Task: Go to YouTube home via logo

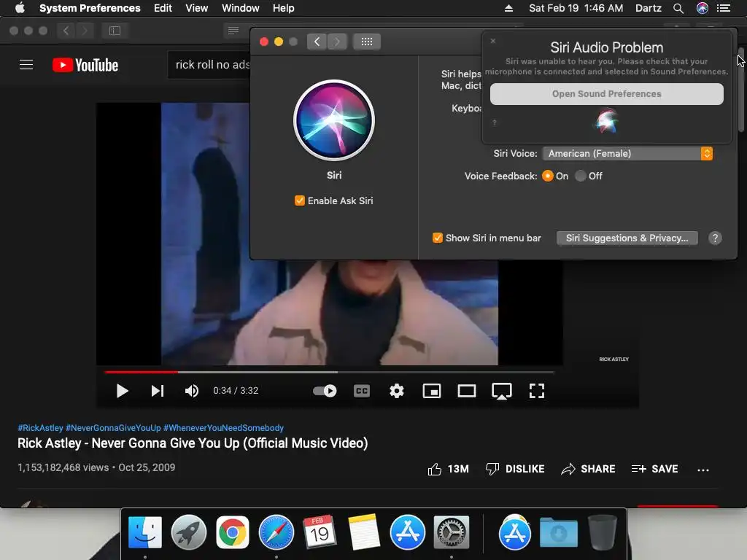Action: click(x=85, y=65)
